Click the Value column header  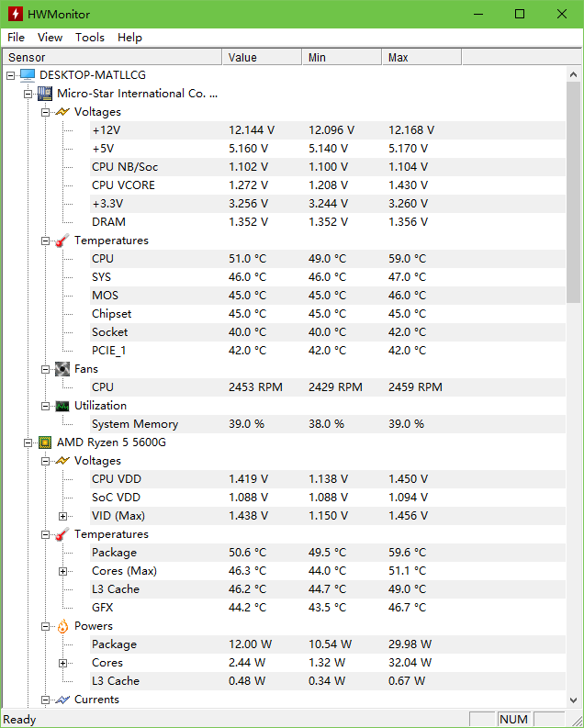[262, 58]
